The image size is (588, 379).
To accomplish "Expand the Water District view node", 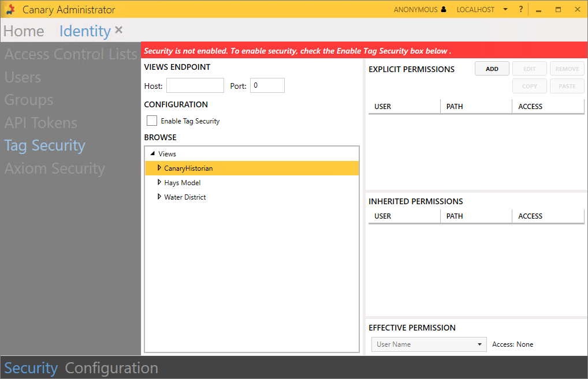I will [x=159, y=197].
